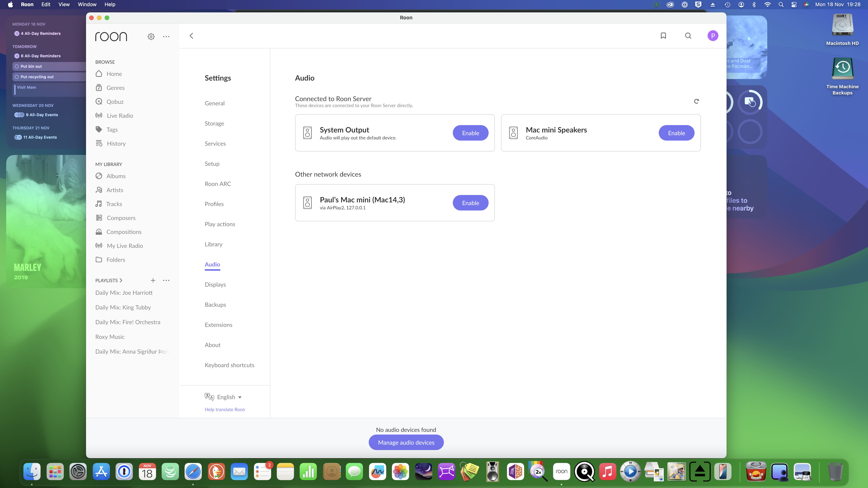Select Storage settings tab

214,123
